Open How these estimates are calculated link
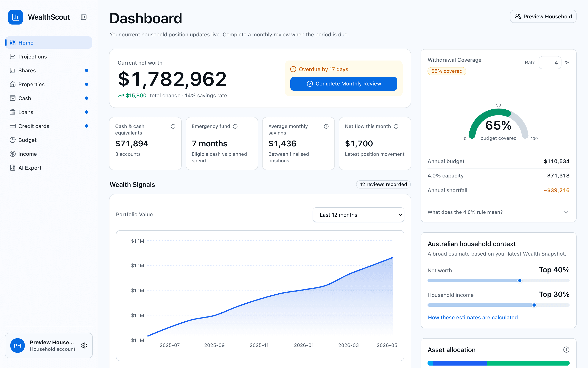This screenshot has height=368, width=588. pyautogui.click(x=473, y=317)
